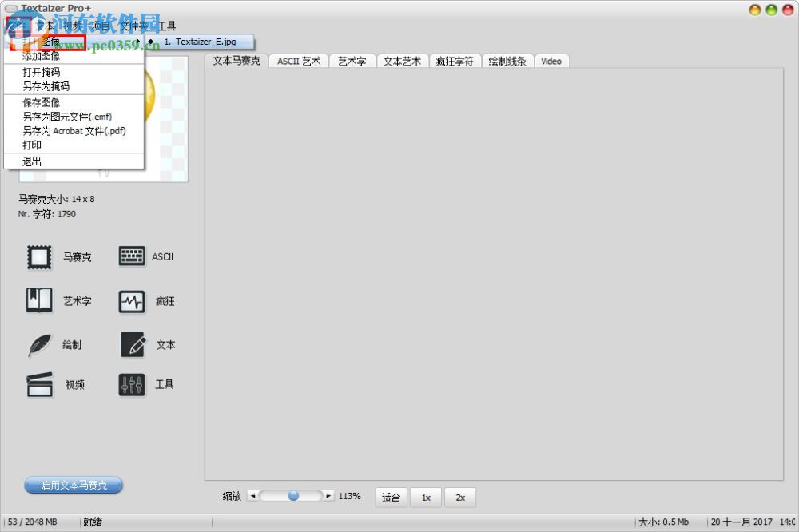Select the 马赛克 (Mosaic) tool icon

[x=38, y=256]
